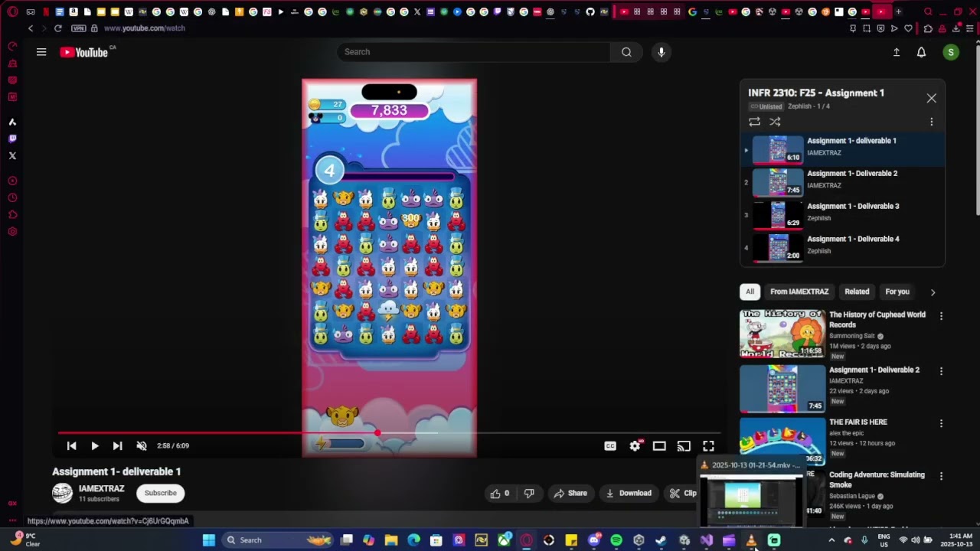
Task: Select Assignment 1- deliverable 1 playlist item
Action: (842, 150)
